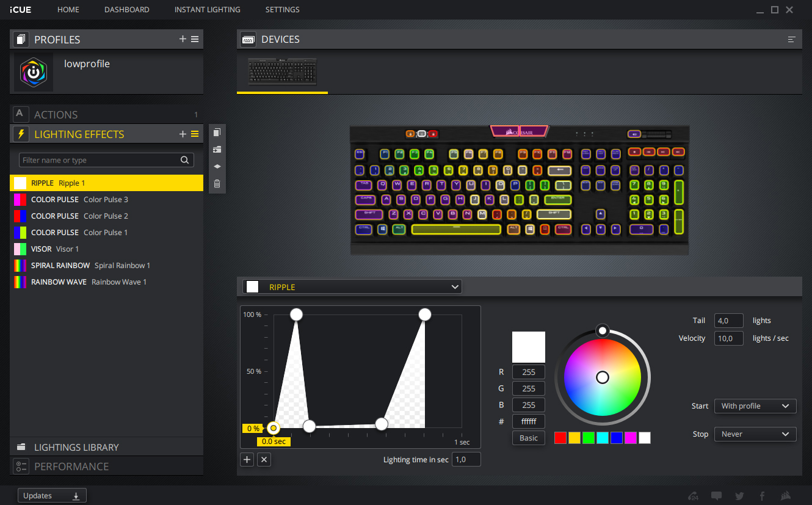The image size is (812, 505).
Task: Select Color Pulse 1 effect
Action: pyautogui.click(x=106, y=233)
